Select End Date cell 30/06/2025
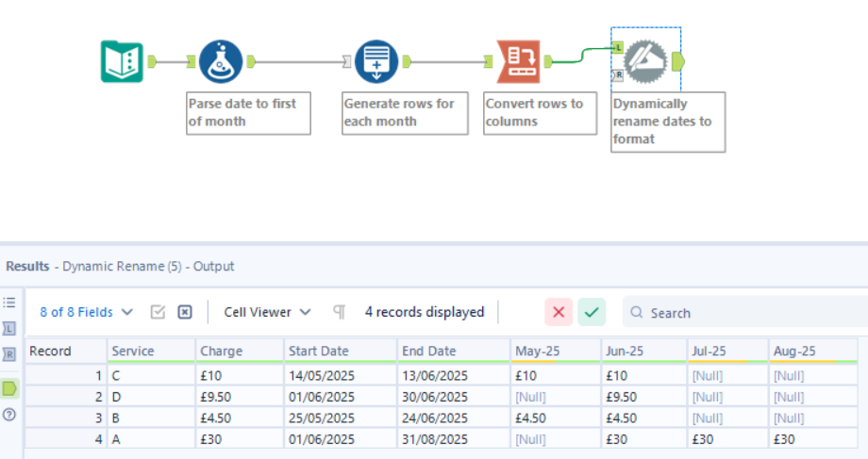The width and height of the screenshot is (868, 459). tap(454, 397)
